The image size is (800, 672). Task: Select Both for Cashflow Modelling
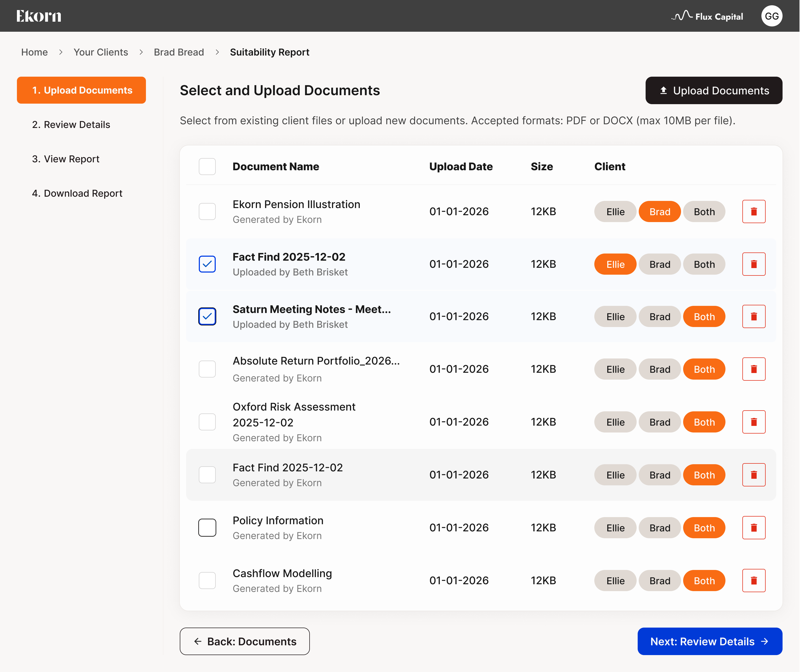coord(704,581)
